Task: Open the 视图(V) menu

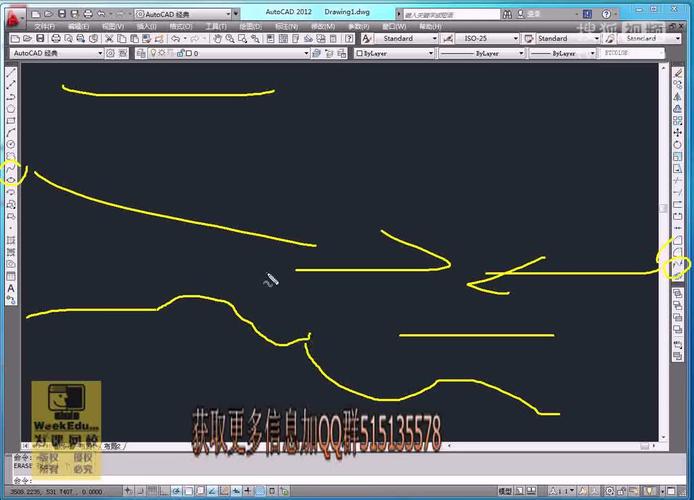Action: pos(113,27)
